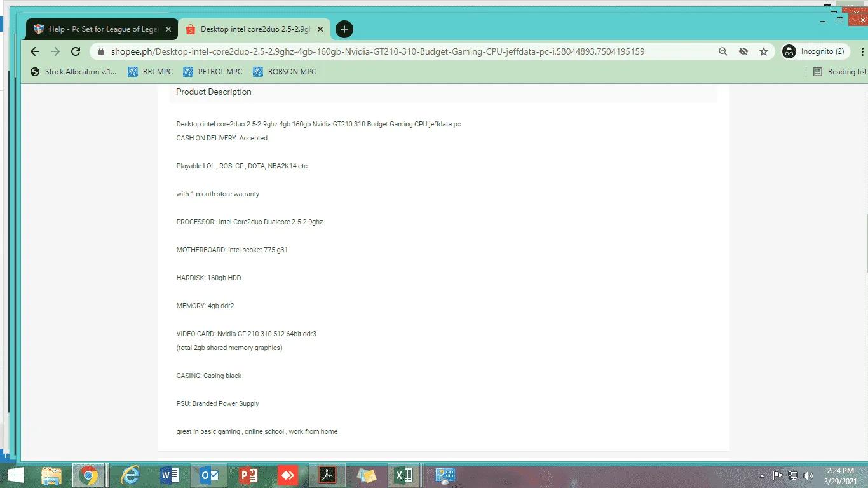The image size is (868, 488).
Task: Close the Desktop intel core2duo tab
Action: click(x=320, y=29)
